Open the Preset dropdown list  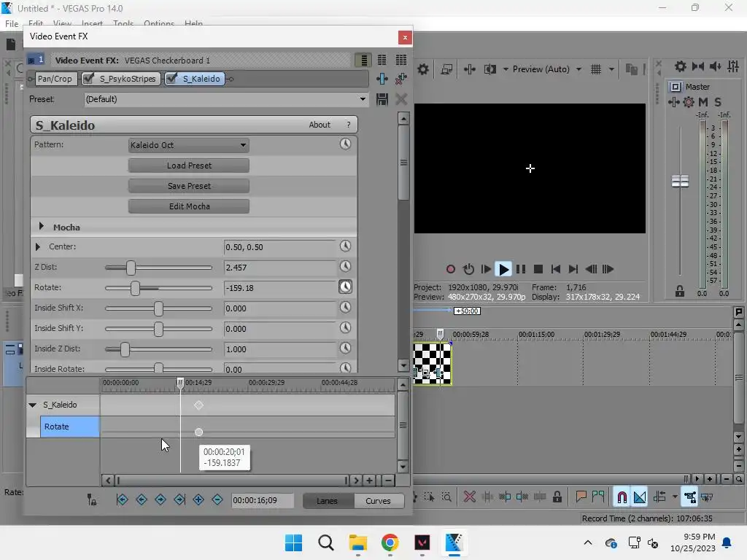click(363, 99)
